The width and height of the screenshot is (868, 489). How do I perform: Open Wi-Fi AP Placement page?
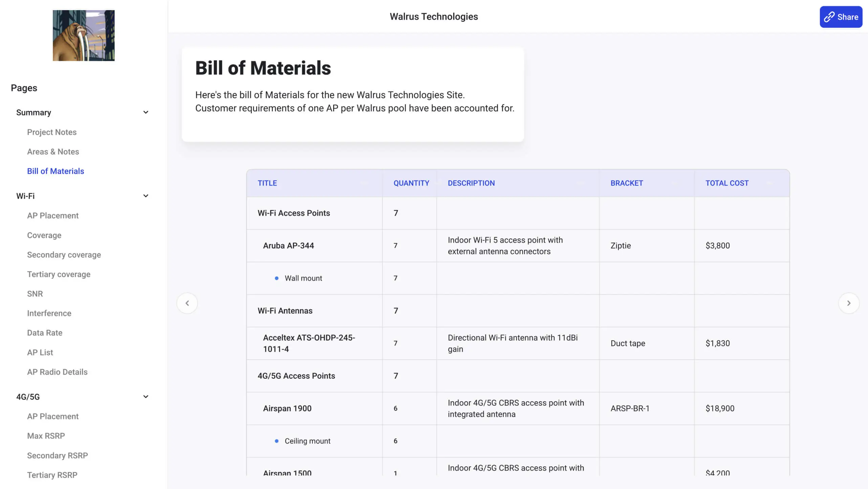53,216
